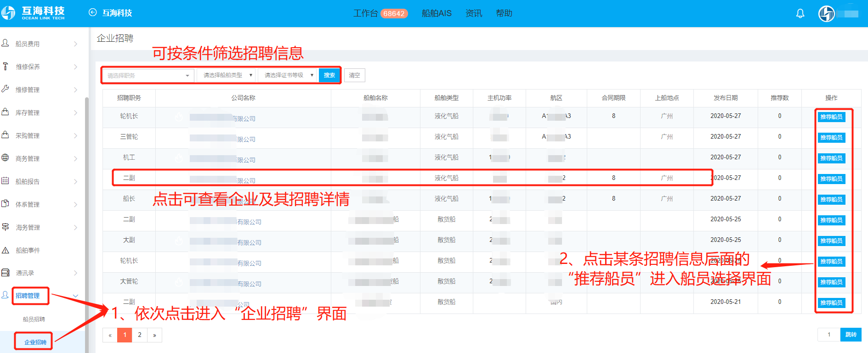Click 推荐船员 for the 船长 row
868x353 pixels.
point(831,200)
